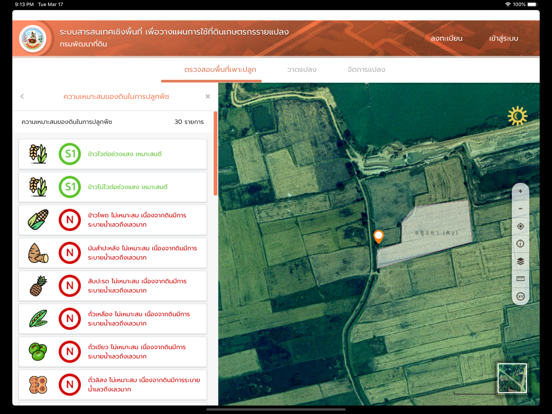Screen dimensions: 552x414
Task: Click the second rice suitable green text
Action: coord(127,187)
